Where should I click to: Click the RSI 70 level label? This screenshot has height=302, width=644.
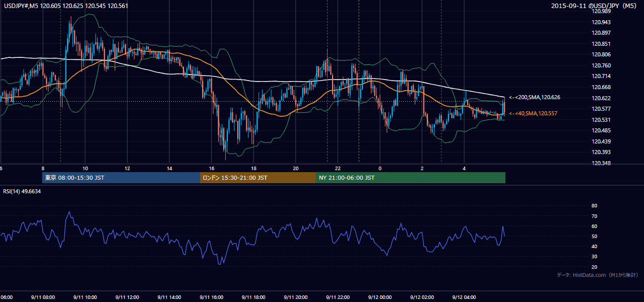[x=594, y=216]
